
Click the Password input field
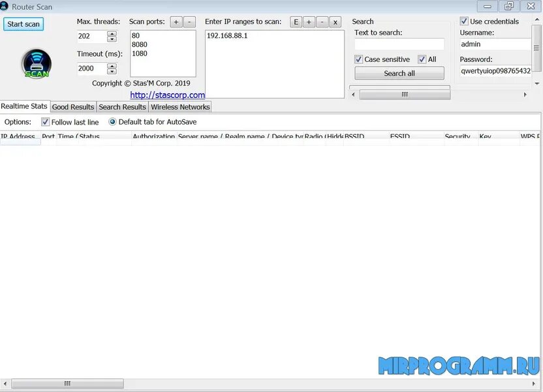pyautogui.click(x=495, y=71)
